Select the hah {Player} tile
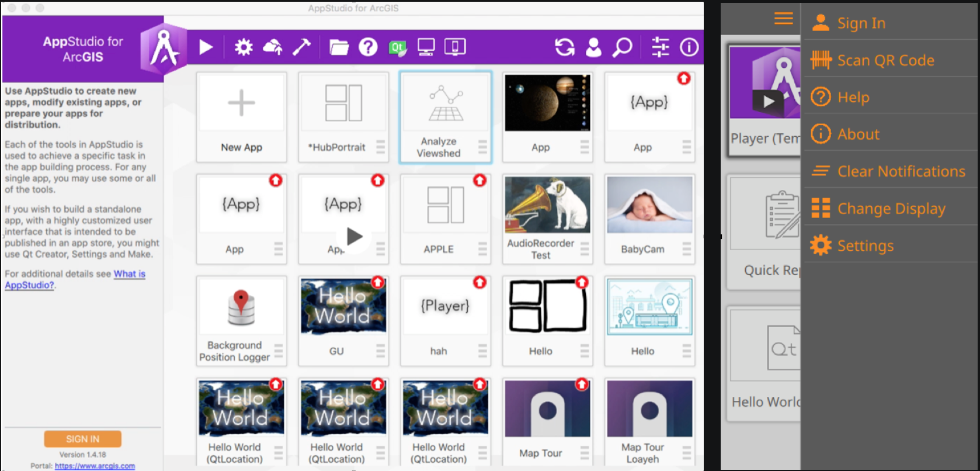The height and width of the screenshot is (471, 980). [446, 321]
